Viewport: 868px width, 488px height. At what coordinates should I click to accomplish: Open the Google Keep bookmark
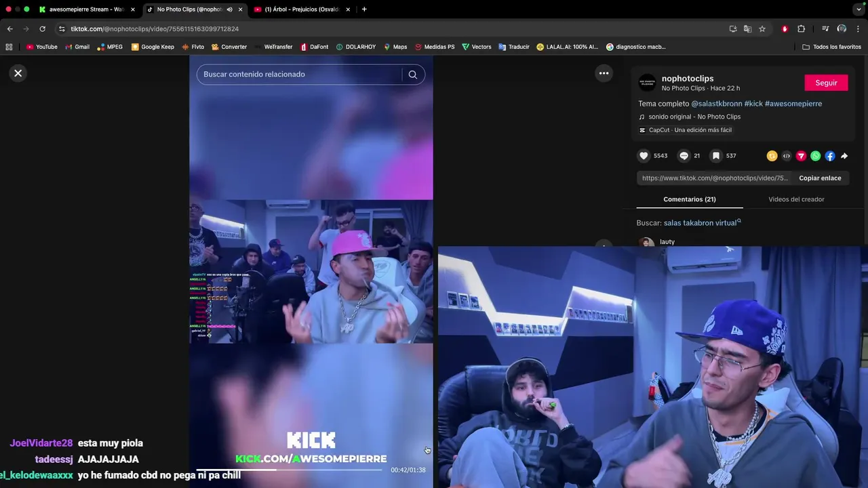coord(153,47)
